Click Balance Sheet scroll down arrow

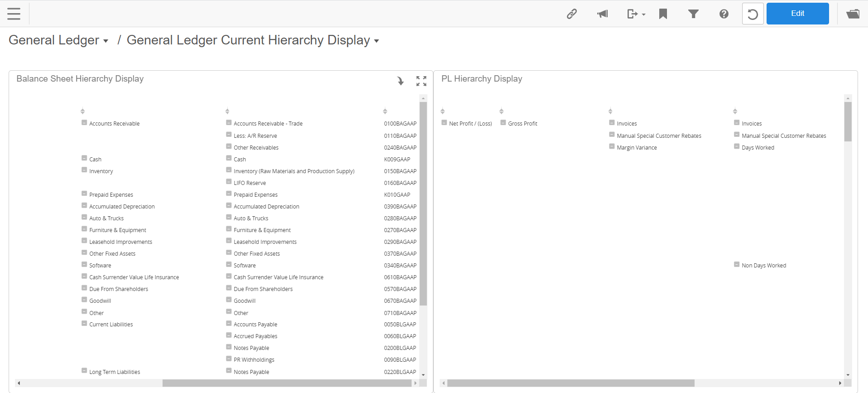pyautogui.click(x=423, y=375)
